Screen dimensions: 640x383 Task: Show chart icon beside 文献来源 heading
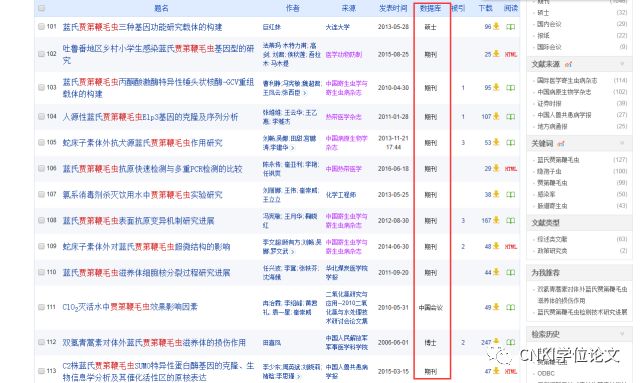(x=568, y=65)
